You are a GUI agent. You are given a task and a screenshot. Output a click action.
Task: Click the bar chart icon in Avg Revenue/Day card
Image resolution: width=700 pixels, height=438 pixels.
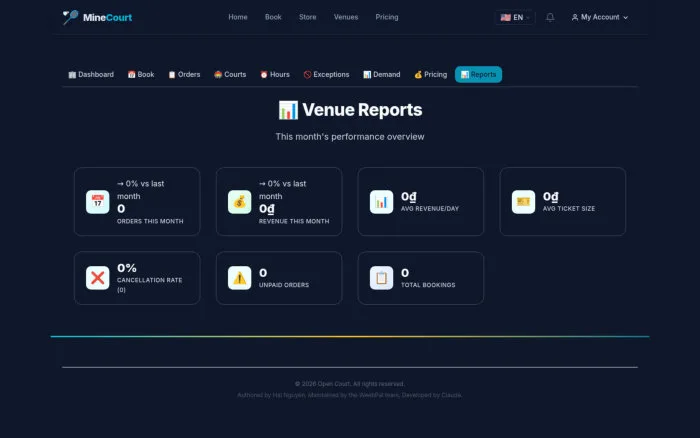381,202
